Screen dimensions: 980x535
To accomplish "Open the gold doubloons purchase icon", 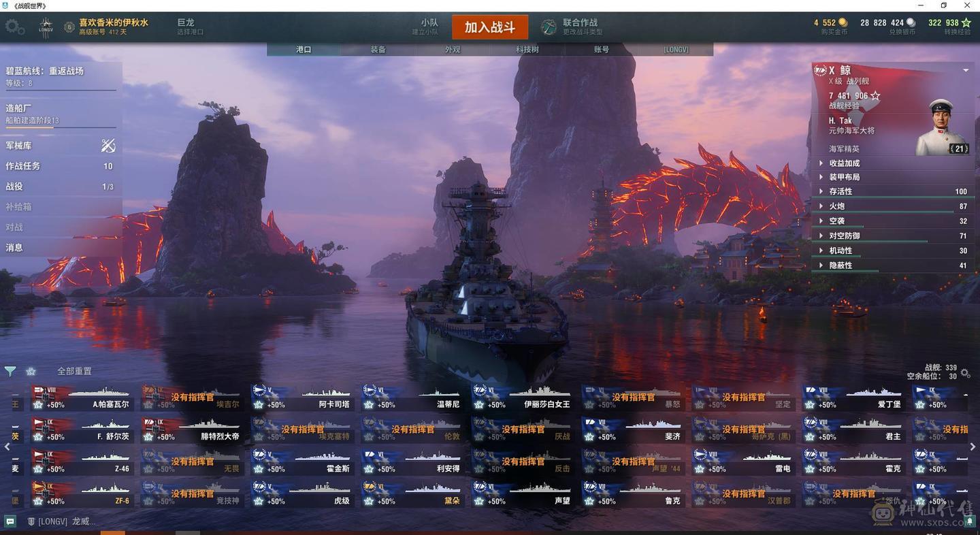I will (843, 22).
